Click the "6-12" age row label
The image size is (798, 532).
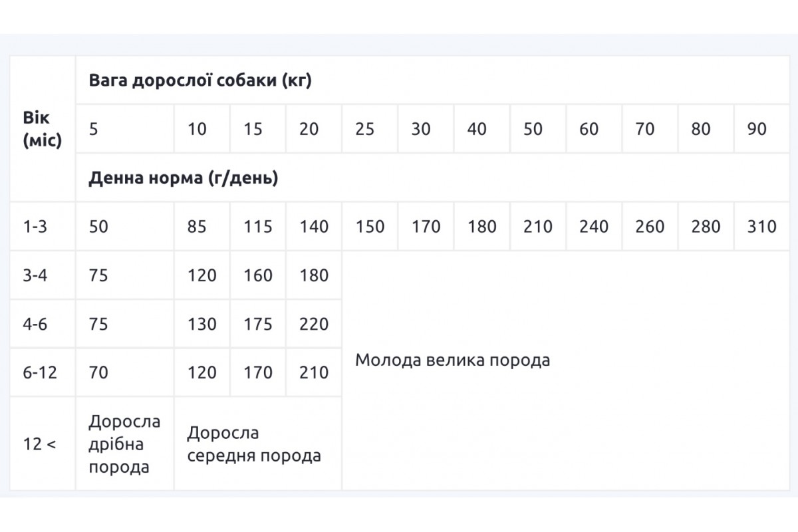40,372
